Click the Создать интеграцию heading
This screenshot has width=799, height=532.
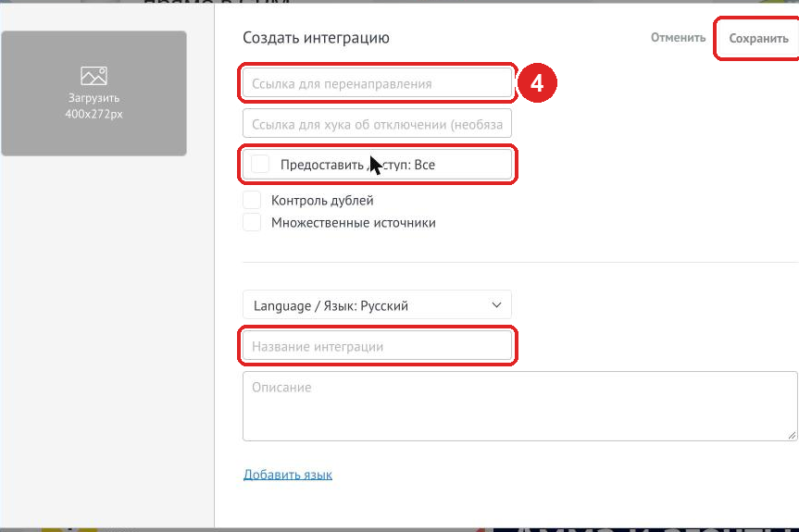point(316,38)
